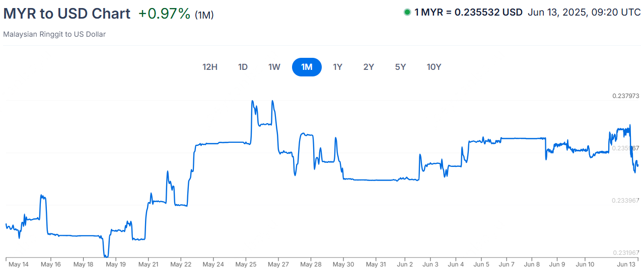The image size is (644, 272).
Task: Click the highlighted 1M range button
Action: pos(307,67)
